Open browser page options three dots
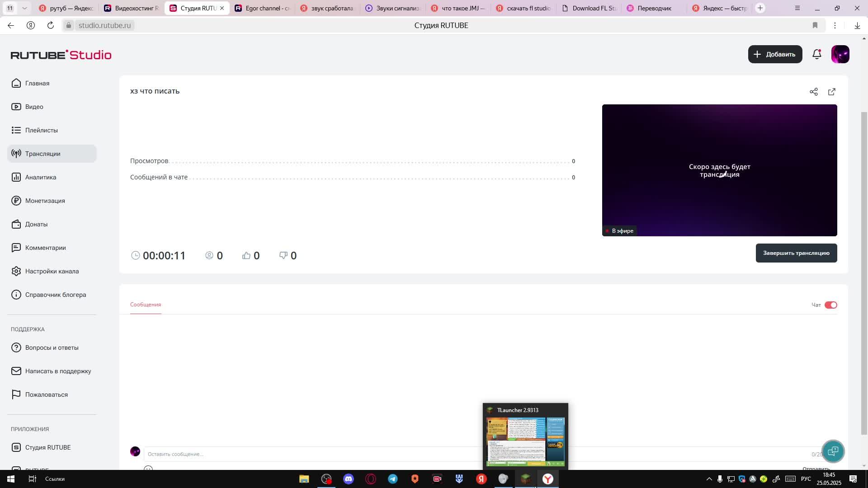Viewport: 868px width, 488px height. tap(835, 25)
